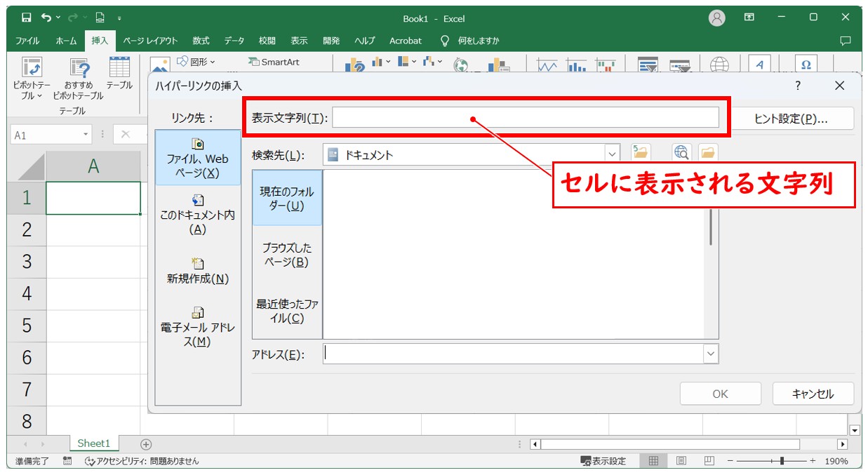Select the Sheet1 worksheet tab
Viewport: 868px width, 475px height.
[93, 443]
